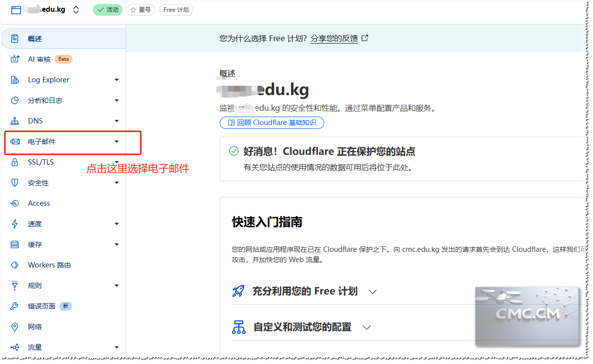Click the 分析和日志 pie chart icon
Image resolution: width=593 pixels, height=364 pixels.
coord(15,100)
